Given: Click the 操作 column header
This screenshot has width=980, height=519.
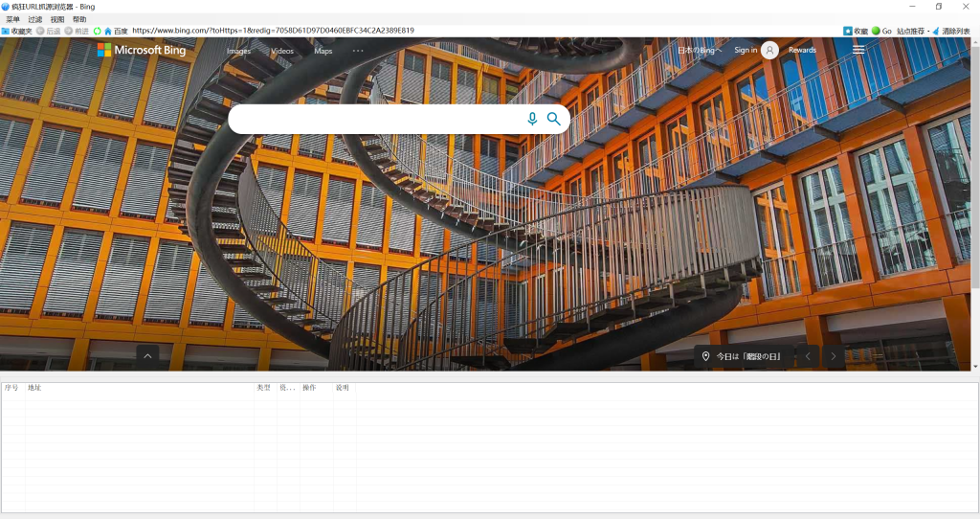Looking at the screenshot, I should pos(316,388).
